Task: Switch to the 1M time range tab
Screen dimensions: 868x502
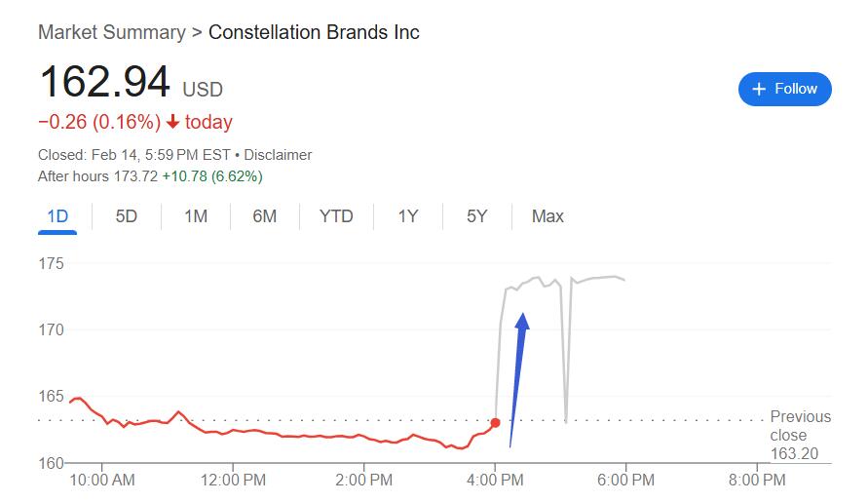Action: tap(196, 216)
